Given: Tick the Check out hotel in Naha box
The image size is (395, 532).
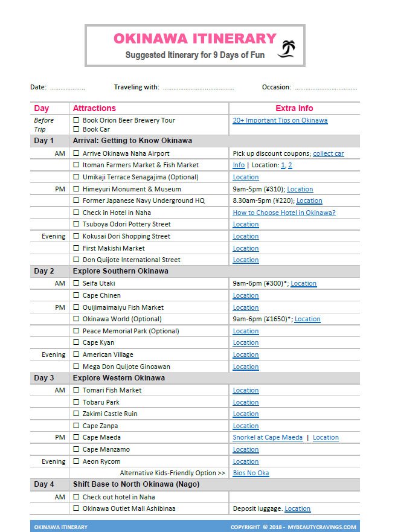Looking at the screenshot, I should pos(76,497).
